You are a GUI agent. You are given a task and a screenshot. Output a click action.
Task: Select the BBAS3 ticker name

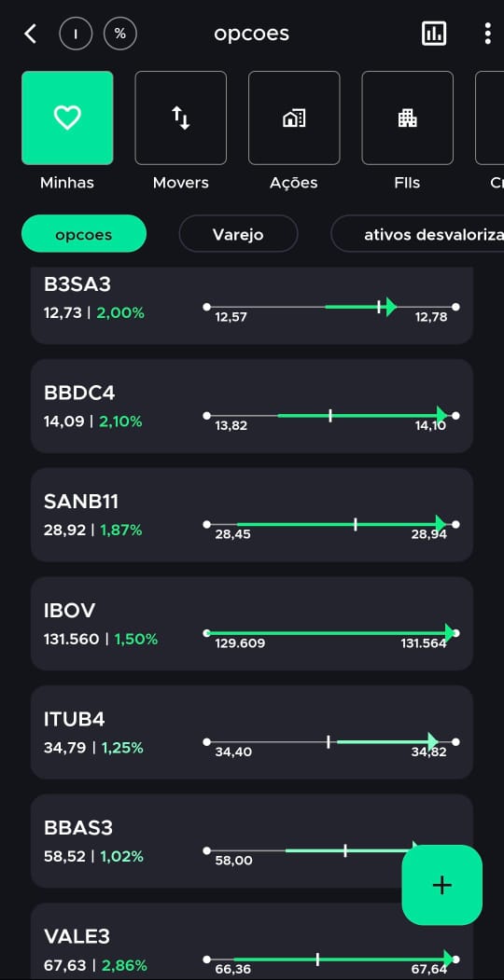click(x=78, y=828)
